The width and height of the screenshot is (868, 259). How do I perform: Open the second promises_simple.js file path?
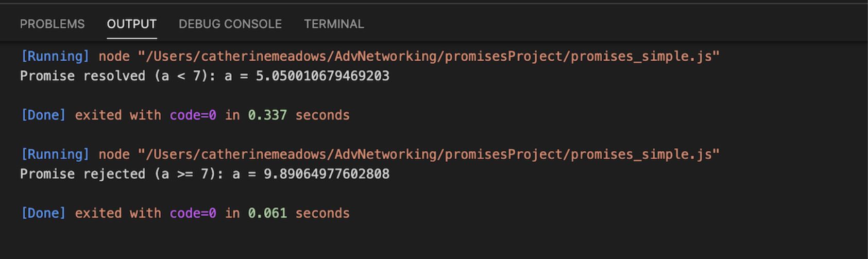(x=429, y=154)
